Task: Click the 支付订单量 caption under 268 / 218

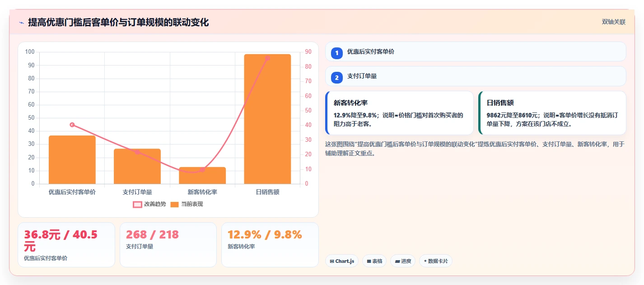Action: [x=140, y=247]
